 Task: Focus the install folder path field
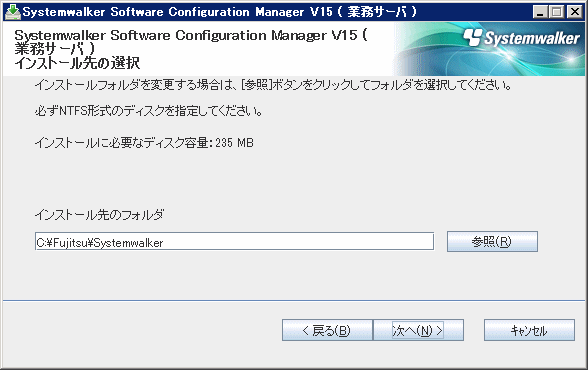234,242
